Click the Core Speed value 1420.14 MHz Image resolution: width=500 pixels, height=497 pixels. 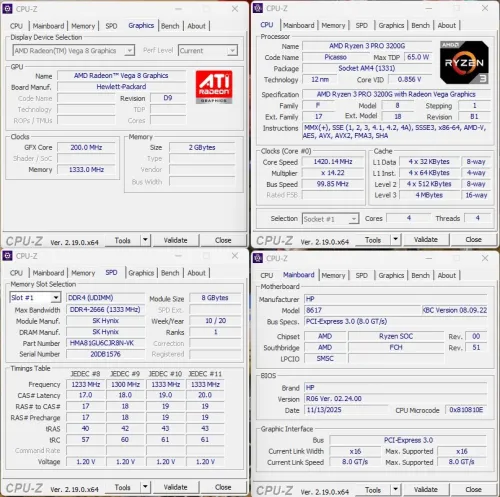333,162
